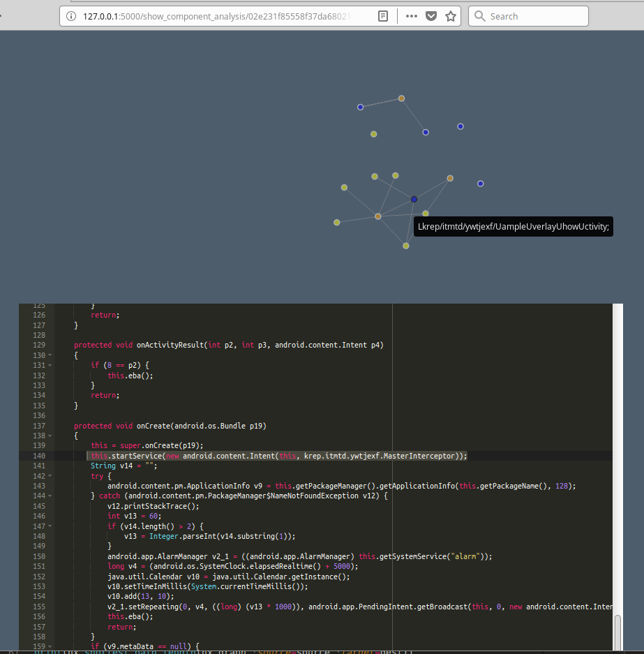644x654 pixels.
Task: Click the magnifier icon in Search box
Action: [480, 16]
